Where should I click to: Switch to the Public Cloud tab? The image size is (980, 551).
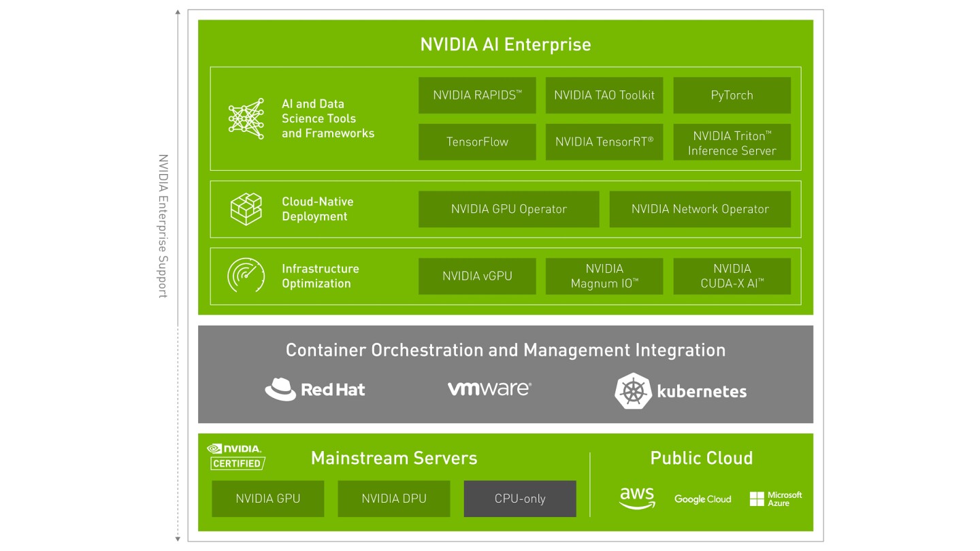702,458
